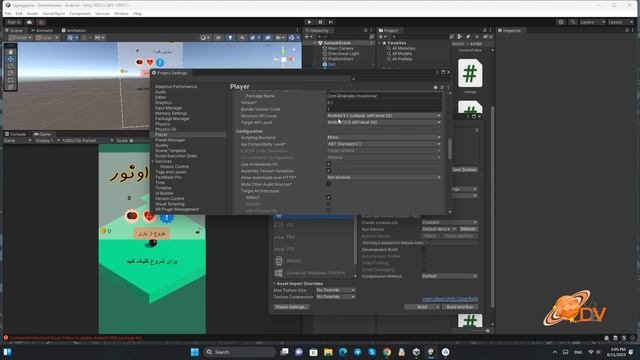Select Main Camera in the Hierarchy
Viewport: 640px width, 360px height.
341,48
